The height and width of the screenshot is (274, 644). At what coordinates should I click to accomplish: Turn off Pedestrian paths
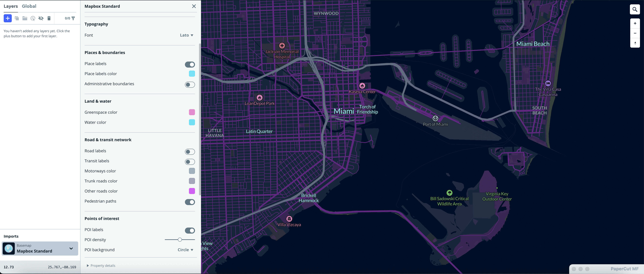point(190,202)
